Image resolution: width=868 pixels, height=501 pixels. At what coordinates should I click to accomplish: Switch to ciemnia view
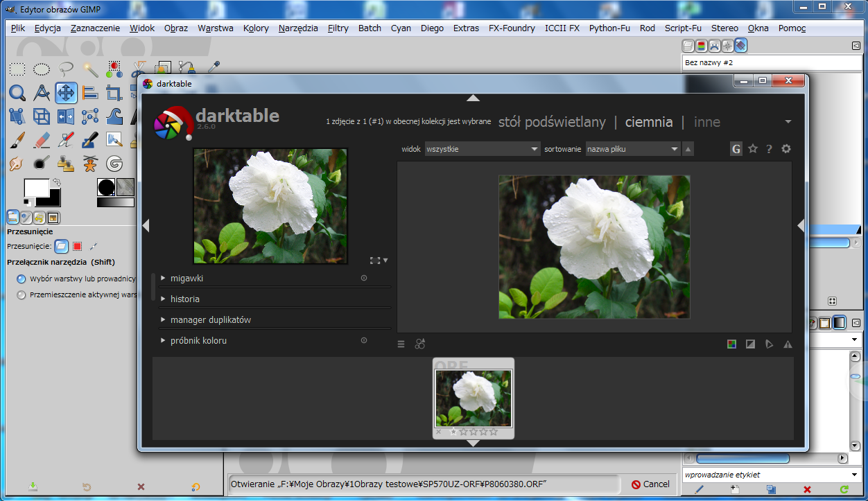coord(649,122)
